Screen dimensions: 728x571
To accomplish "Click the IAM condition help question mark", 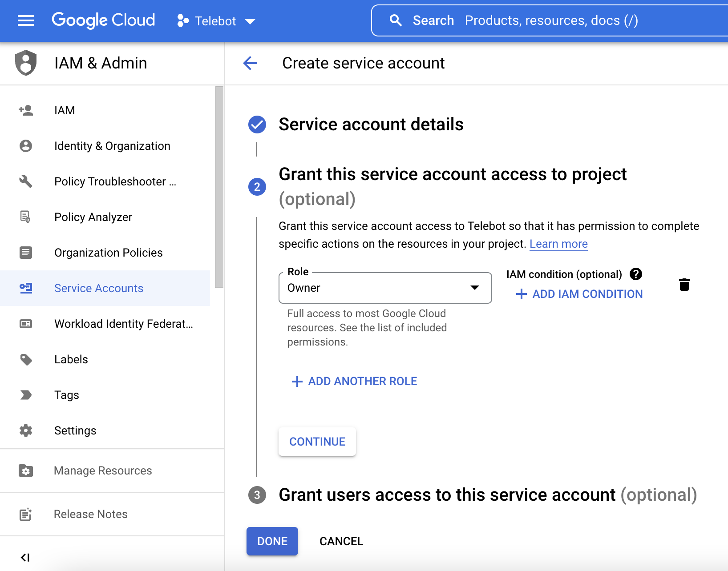I will tap(635, 274).
